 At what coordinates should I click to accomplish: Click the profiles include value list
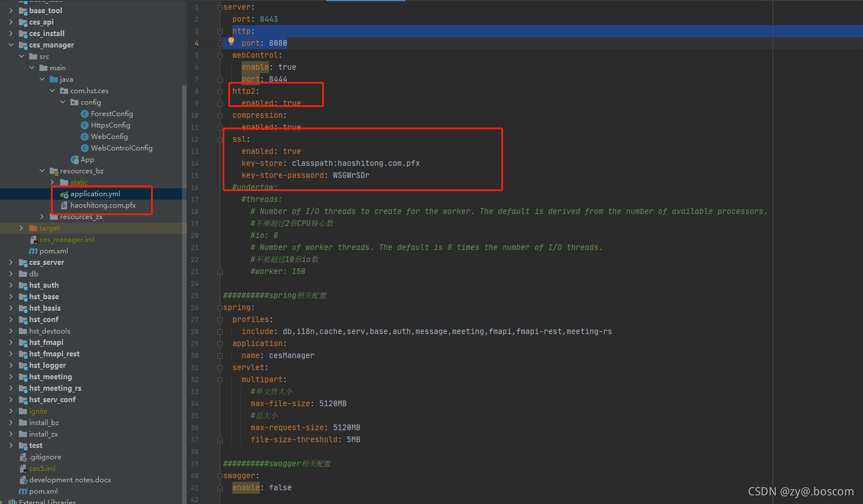[x=447, y=332]
